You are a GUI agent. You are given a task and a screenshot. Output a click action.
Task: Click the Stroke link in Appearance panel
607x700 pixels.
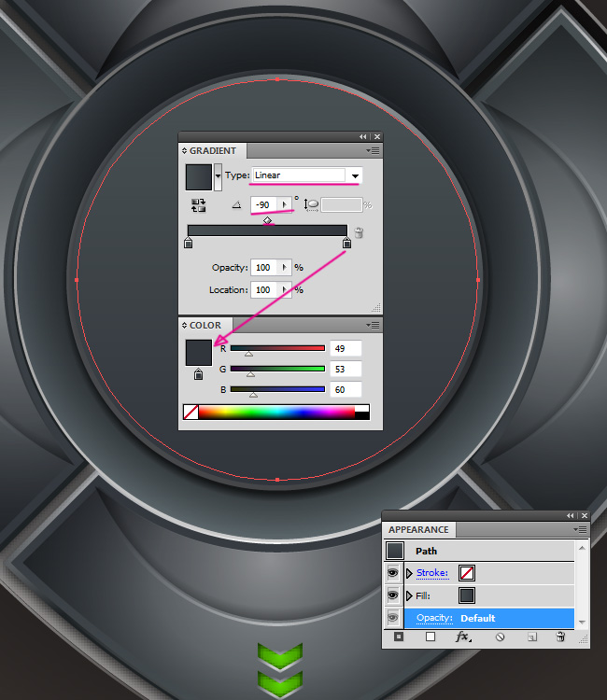[432, 573]
